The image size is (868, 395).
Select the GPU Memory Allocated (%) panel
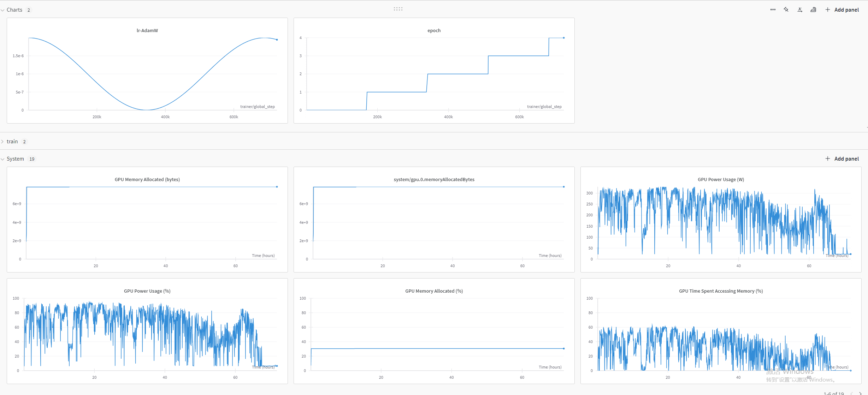[x=434, y=331]
